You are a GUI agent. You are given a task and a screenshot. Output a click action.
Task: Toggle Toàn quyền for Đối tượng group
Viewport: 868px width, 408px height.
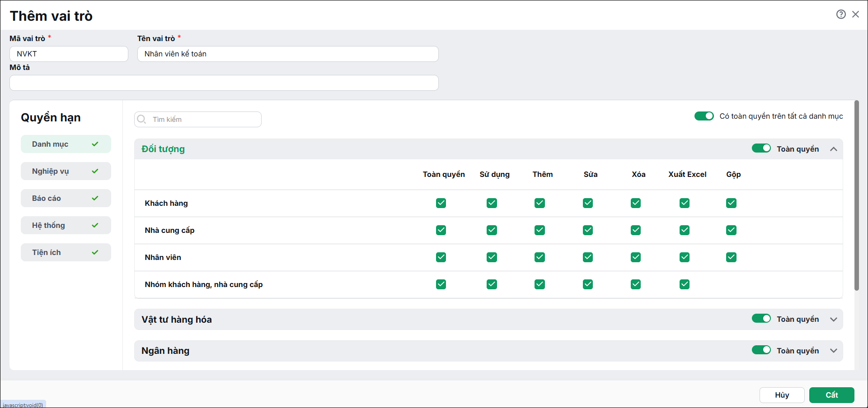[761, 148]
